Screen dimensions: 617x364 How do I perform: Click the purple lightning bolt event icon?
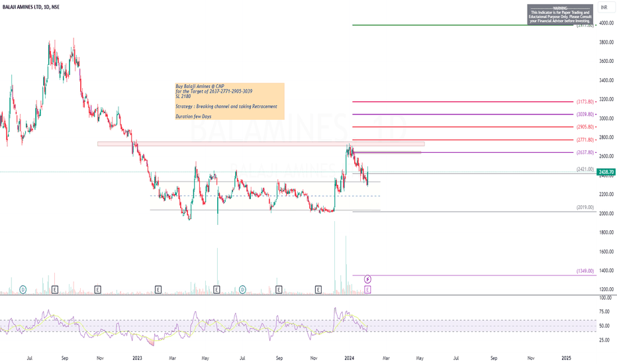(367, 279)
